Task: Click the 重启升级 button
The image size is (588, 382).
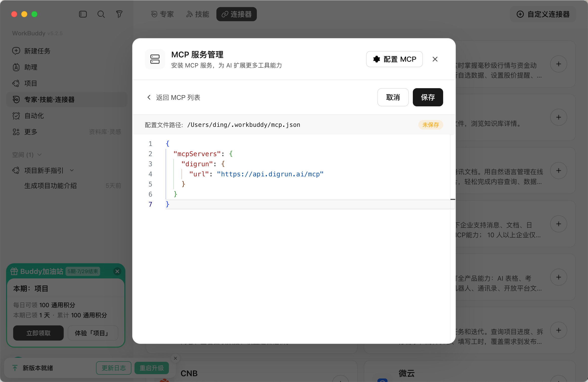Action: (x=152, y=368)
